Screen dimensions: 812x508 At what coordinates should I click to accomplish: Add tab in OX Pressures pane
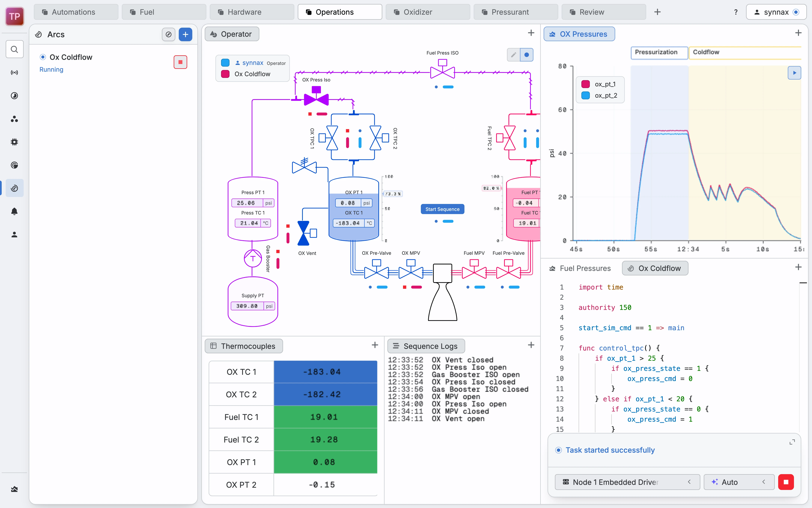(x=798, y=33)
